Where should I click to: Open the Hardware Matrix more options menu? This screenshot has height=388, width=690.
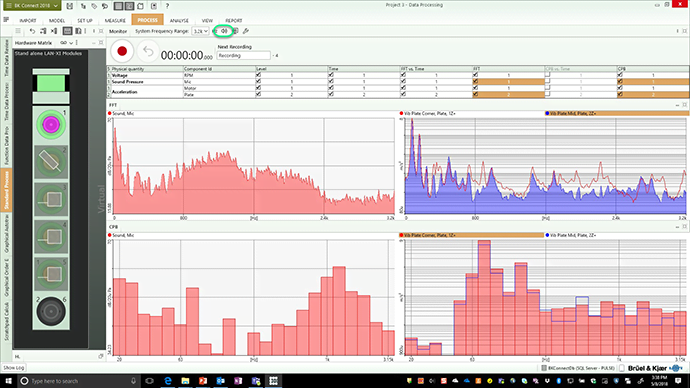click(x=77, y=43)
